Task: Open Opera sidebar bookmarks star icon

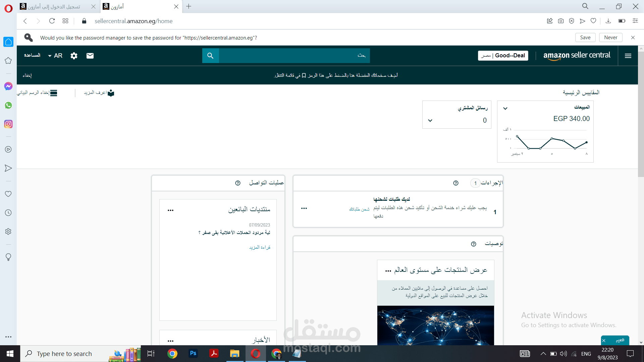Action: click(x=8, y=61)
